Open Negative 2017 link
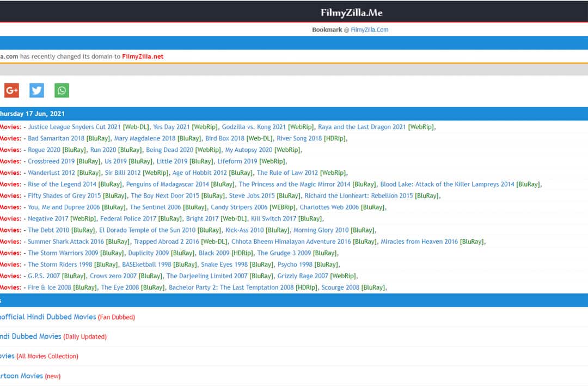The height and width of the screenshot is (392, 588). pos(48,219)
